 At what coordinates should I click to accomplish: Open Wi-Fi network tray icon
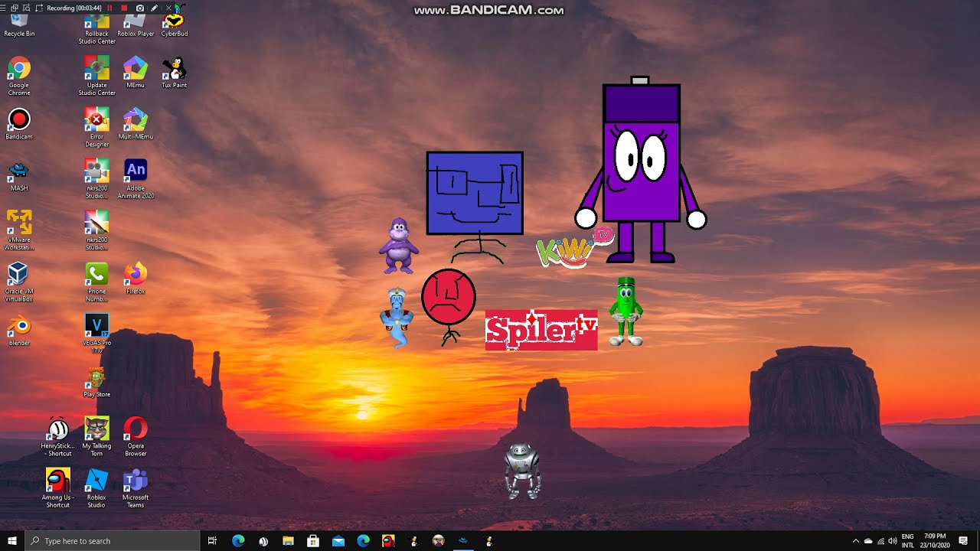[880, 541]
